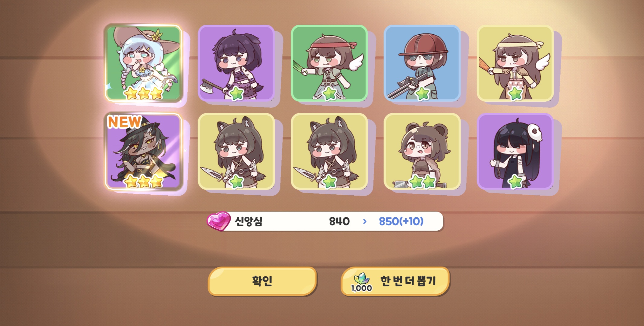Image resolution: width=644 pixels, height=326 pixels.
Task: Click the NEW badge on the witch card
Action: pyautogui.click(x=125, y=122)
